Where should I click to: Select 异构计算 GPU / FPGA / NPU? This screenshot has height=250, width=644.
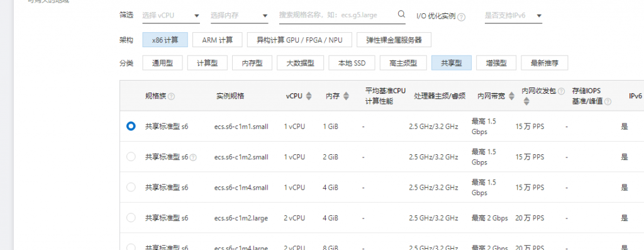299,40
